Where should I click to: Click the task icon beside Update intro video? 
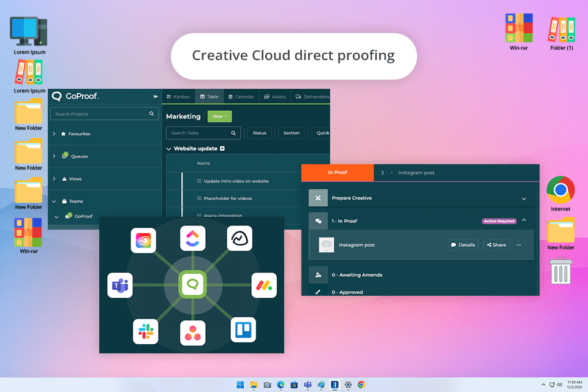pyautogui.click(x=199, y=181)
